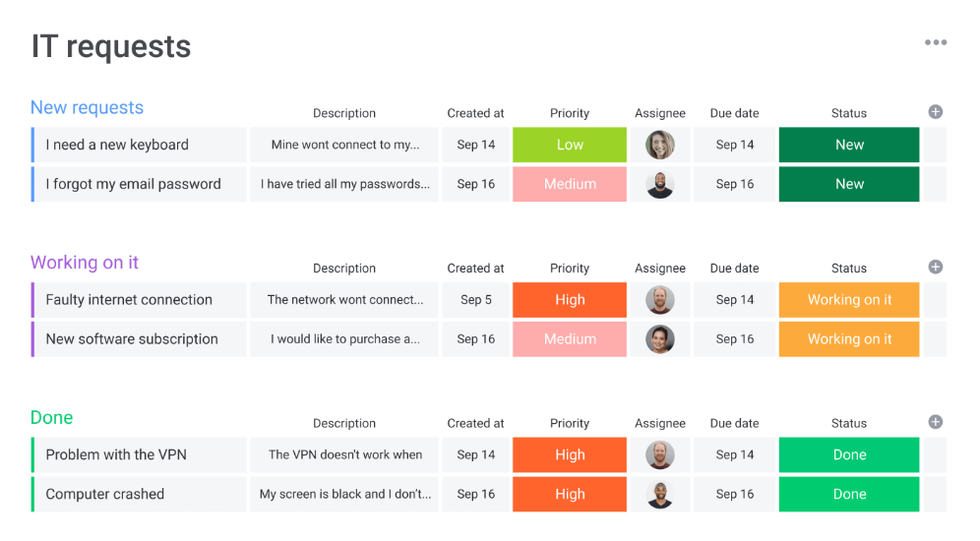Click assignee avatar for keyboard request
Viewport: 980px width, 541px height.
(x=660, y=145)
